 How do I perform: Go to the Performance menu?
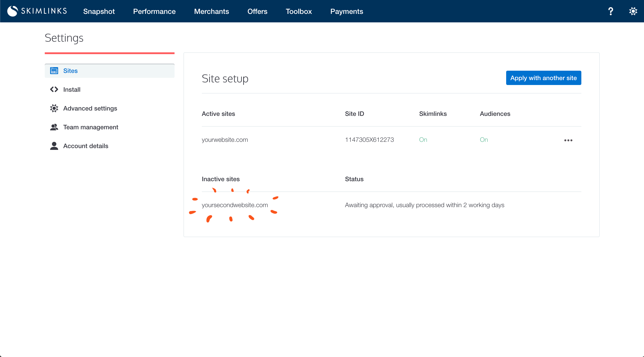(x=154, y=11)
